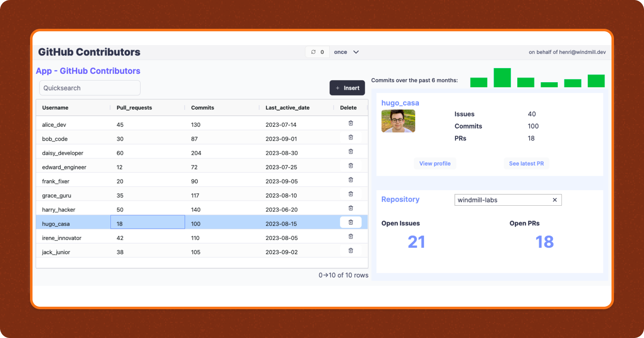This screenshot has height=338, width=644.
Task: Click trash icon in edward_engineer row
Action: [351, 166]
